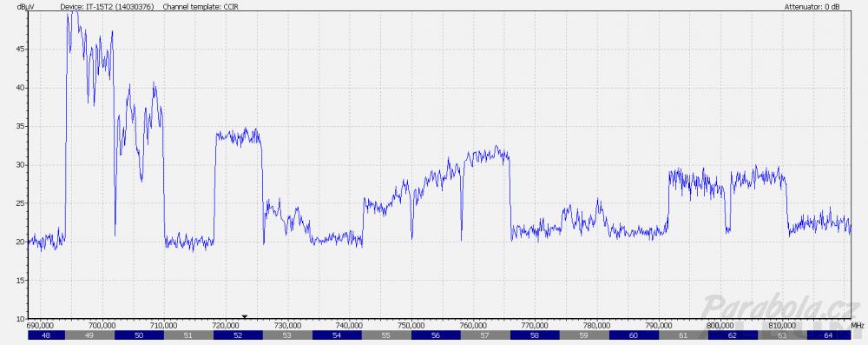The image size is (868, 345).
Task: Select channel 60 block in channel bar
Action: 634,335
